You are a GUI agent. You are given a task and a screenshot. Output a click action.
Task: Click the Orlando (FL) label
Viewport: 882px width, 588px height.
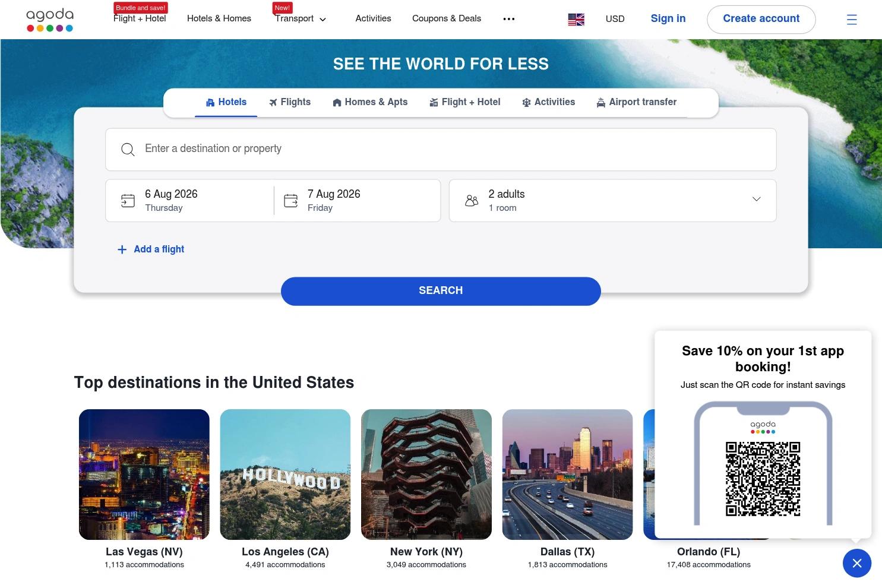[709, 552]
